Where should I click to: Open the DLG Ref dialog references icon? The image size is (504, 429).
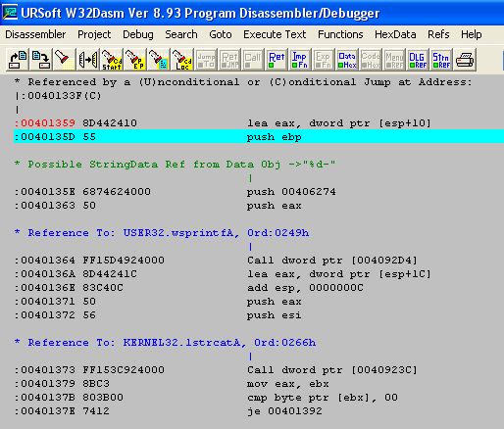click(x=418, y=60)
